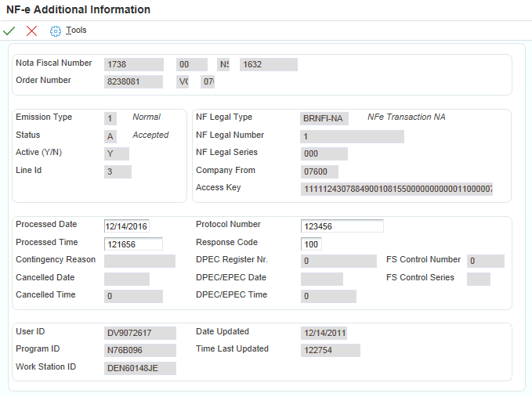The width and height of the screenshot is (532, 397).
Task: Click the green checkmark OK icon
Action: [9, 31]
